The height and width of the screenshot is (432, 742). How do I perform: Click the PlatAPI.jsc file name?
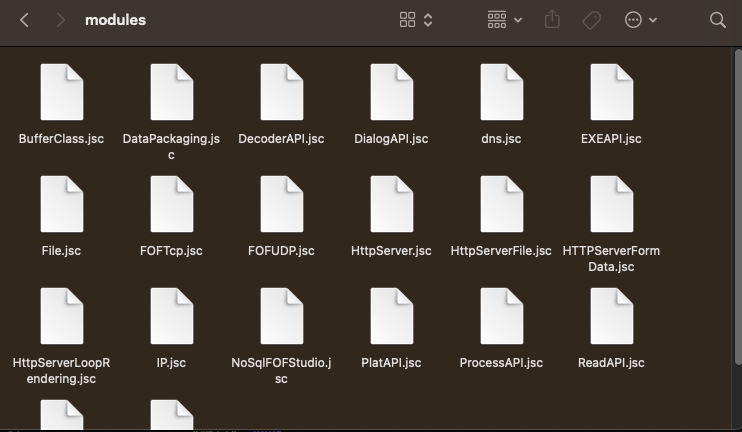(x=391, y=363)
